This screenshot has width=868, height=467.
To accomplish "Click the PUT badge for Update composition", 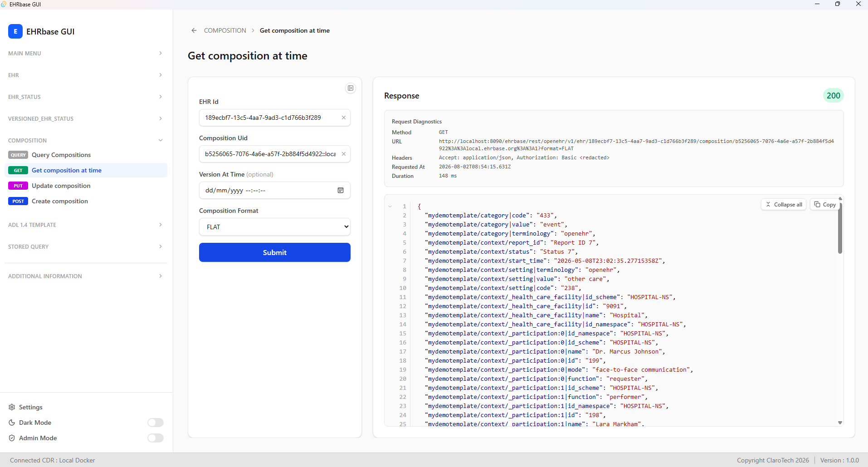I will (18, 186).
